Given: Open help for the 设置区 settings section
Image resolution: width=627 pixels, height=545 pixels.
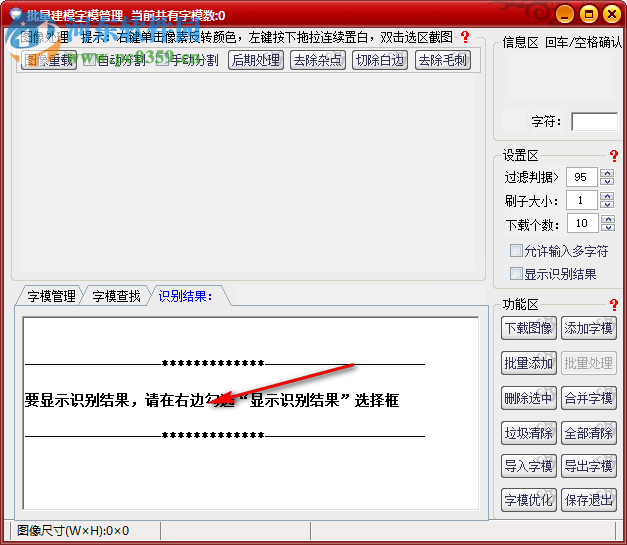Looking at the screenshot, I should [x=614, y=156].
